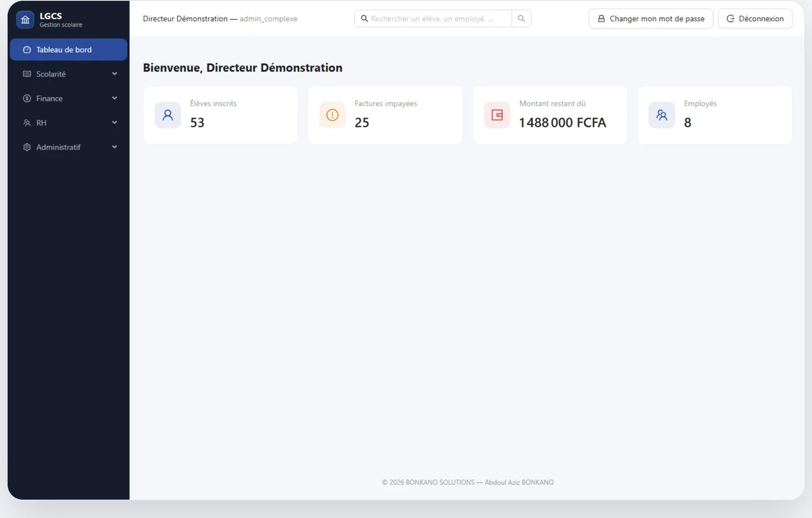The width and height of the screenshot is (812, 518).
Task: Click the dashboard gauge icon beside Tableau de bord
Action: tap(27, 50)
